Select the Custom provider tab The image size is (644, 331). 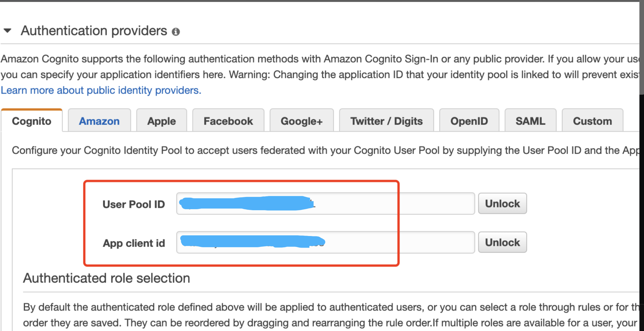(593, 121)
